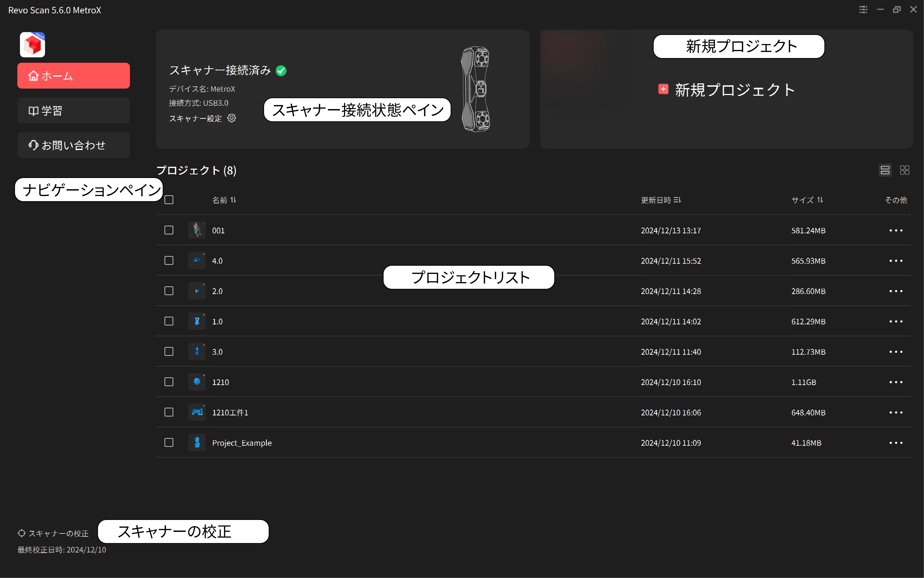
Task: Switch projects to list view
Action: (x=885, y=170)
